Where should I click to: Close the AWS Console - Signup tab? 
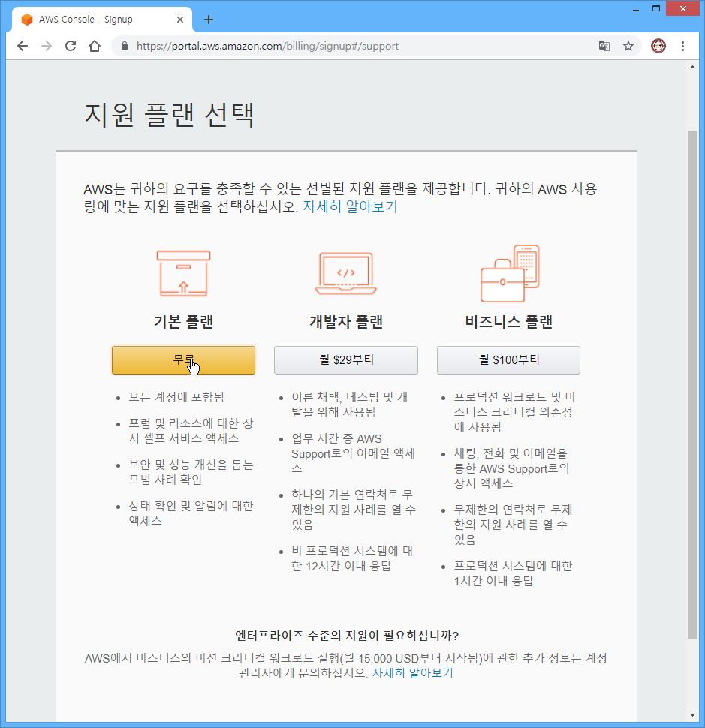[180, 20]
